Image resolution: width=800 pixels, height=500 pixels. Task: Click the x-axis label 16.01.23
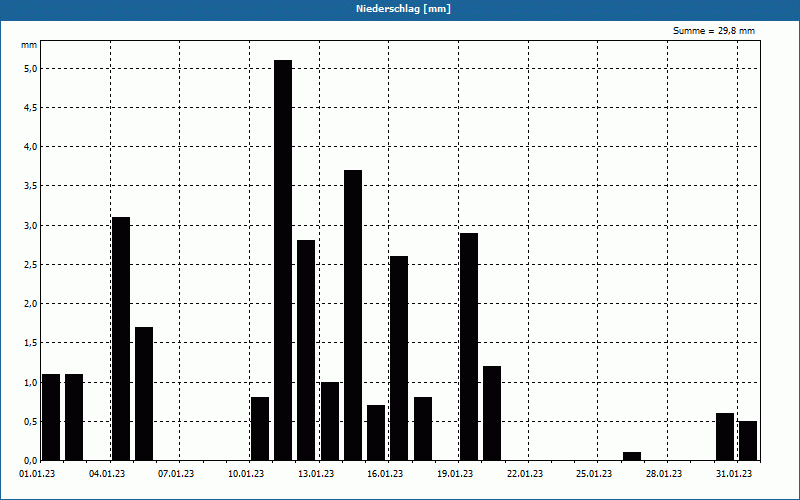[385, 474]
